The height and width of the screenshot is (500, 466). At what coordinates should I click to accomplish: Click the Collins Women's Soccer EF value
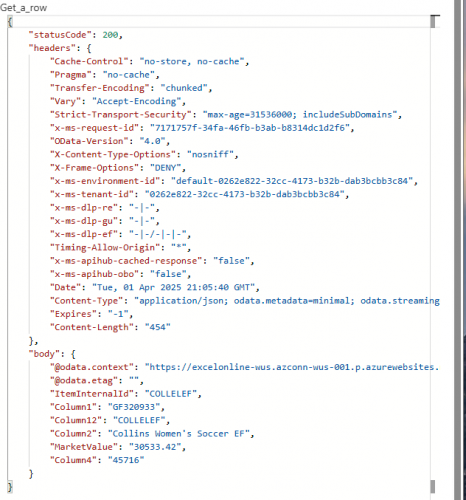point(179,434)
